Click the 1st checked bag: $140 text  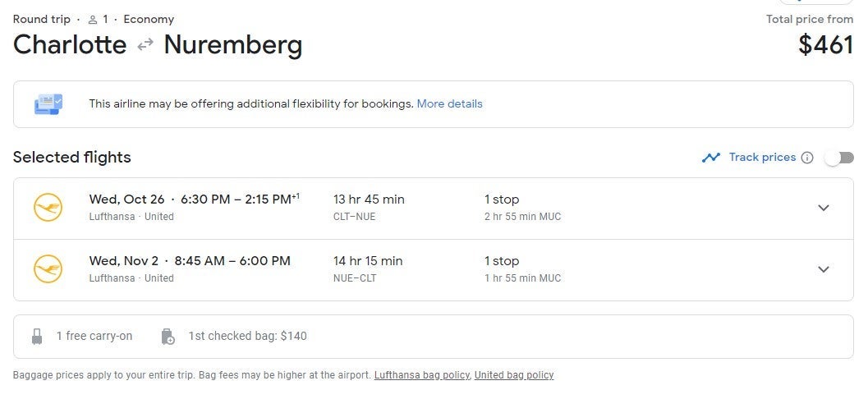[247, 336]
